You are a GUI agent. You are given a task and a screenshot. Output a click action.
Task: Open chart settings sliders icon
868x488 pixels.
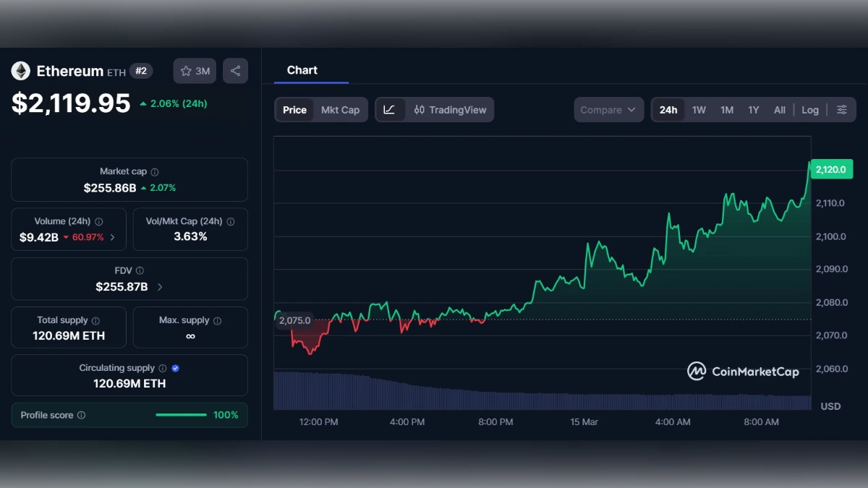point(841,109)
